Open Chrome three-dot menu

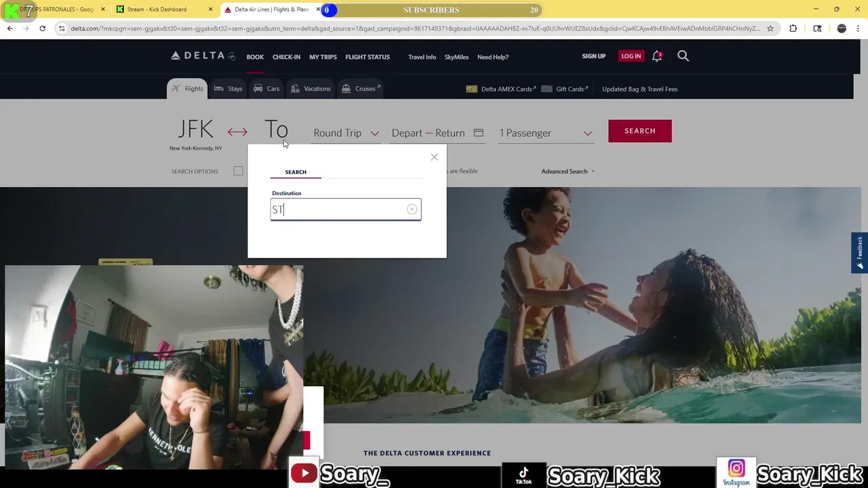[x=859, y=28]
